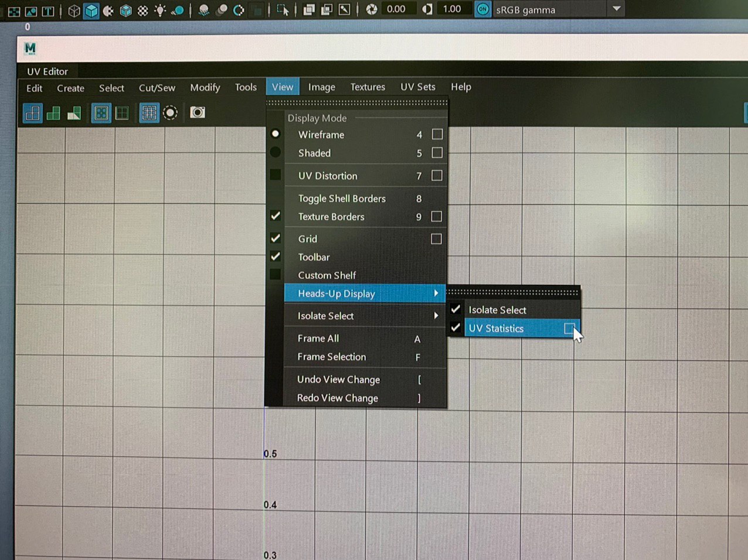Toggle the texture borders toolbar icon

[x=101, y=112]
